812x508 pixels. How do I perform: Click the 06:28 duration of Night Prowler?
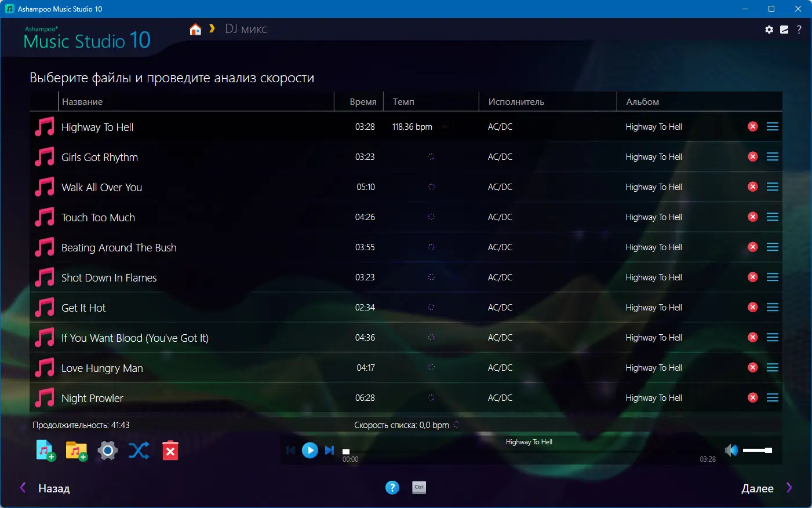pyautogui.click(x=365, y=398)
